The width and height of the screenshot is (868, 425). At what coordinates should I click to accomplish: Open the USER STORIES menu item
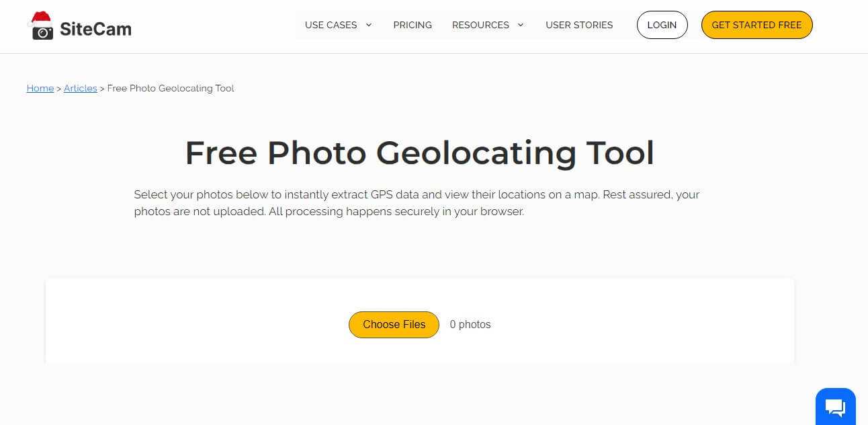tap(579, 24)
